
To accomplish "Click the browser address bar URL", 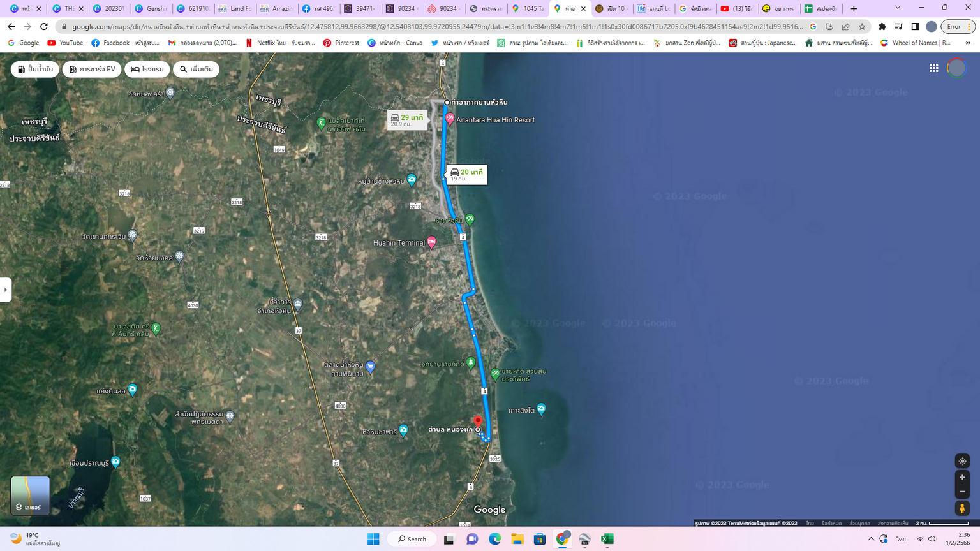I will (437, 27).
